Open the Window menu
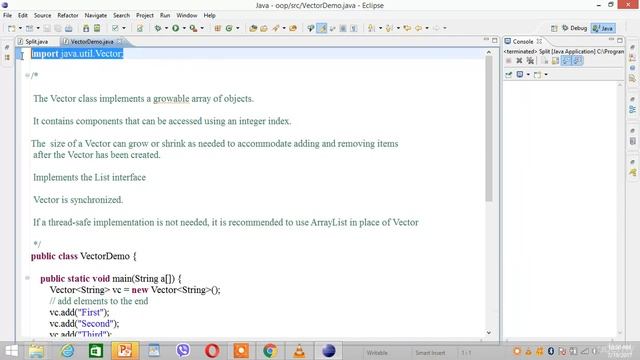Image resolution: width=640 pixels, height=360 pixels. 187,15
